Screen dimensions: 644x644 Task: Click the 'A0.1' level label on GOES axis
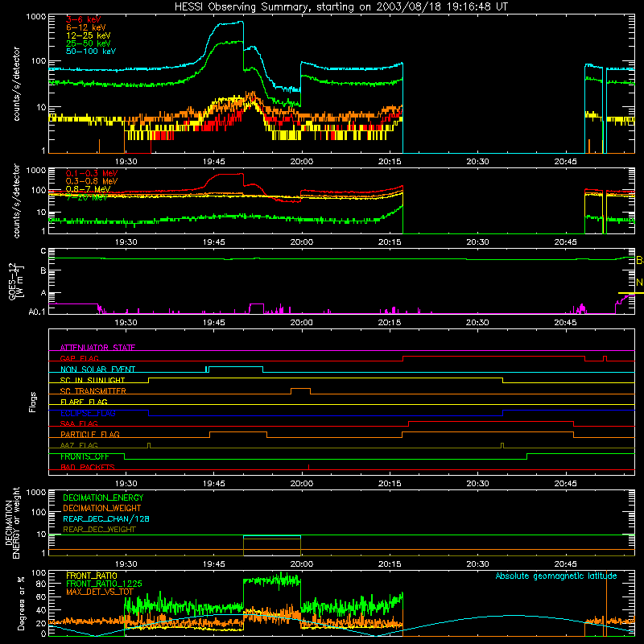(x=37, y=312)
